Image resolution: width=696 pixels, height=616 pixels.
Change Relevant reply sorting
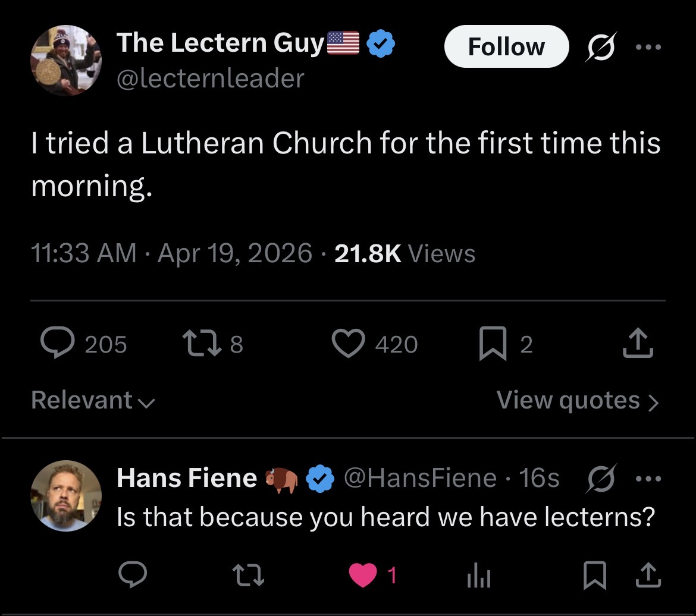(93, 400)
